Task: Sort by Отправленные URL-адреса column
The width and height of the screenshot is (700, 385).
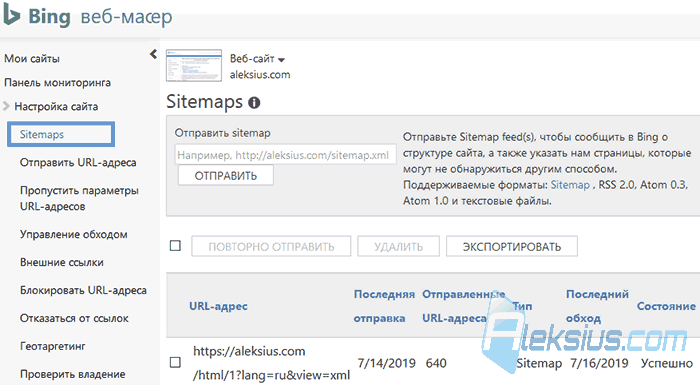Action: point(463,306)
